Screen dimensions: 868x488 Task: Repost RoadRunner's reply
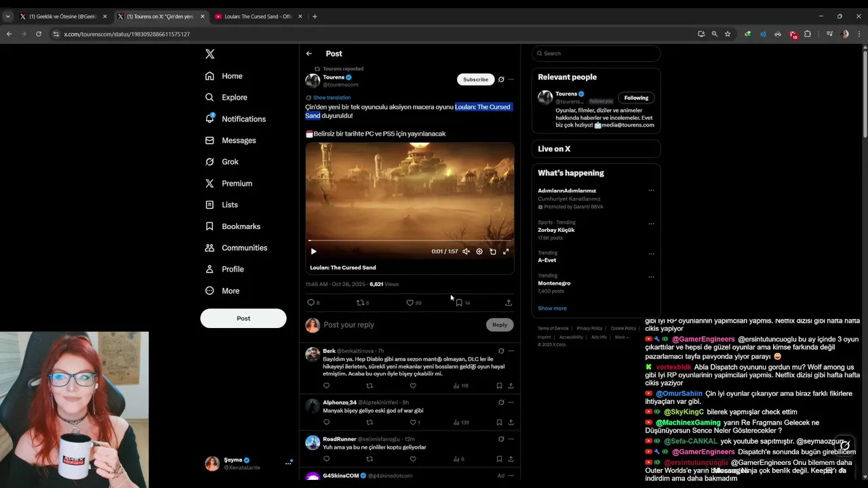click(x=370, y=459)
